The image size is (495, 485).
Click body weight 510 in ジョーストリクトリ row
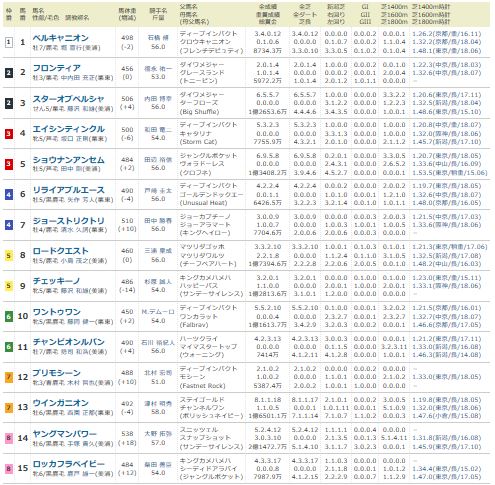click(x=127, y=221)
